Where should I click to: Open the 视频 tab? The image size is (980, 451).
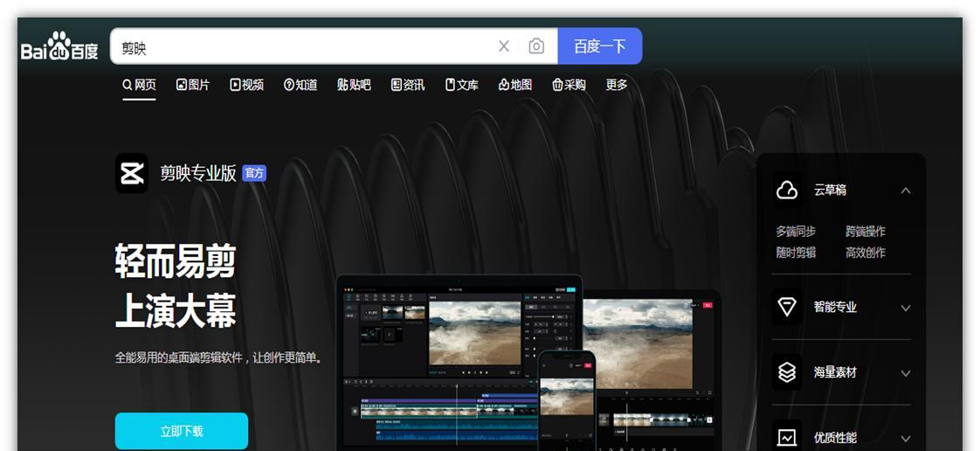pos(247,85)
